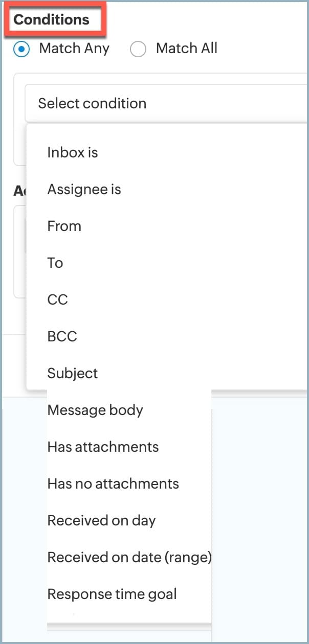Select 'To' in the condition list

pyautogui.click(x=55, y=263)
